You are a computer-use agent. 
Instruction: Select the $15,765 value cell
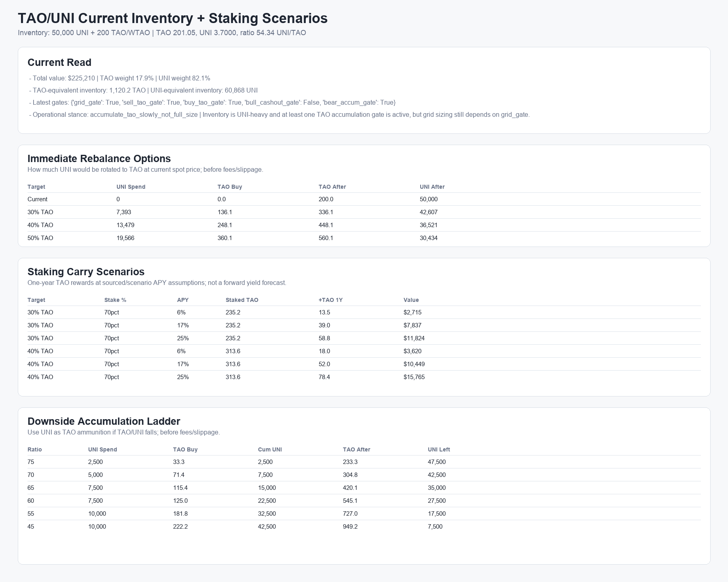(414, 377)
